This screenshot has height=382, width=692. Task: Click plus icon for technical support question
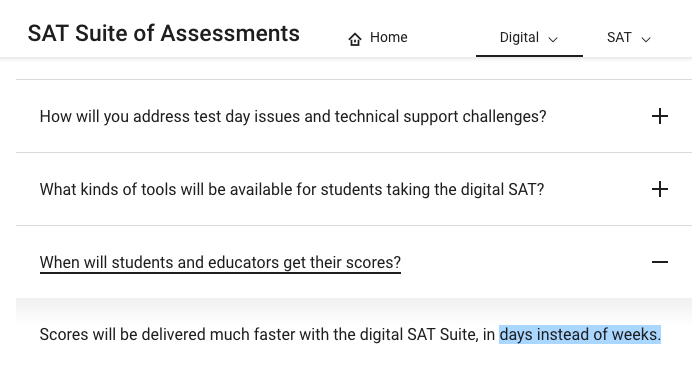pos(660,116)
